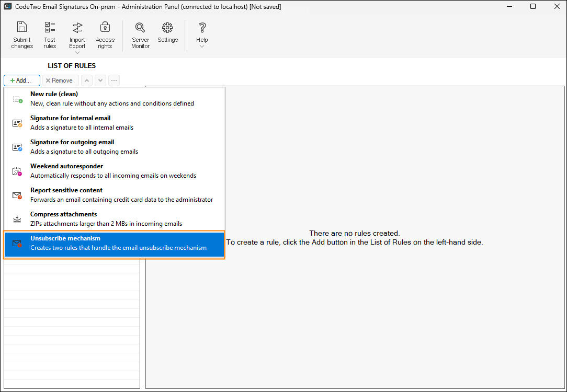Open the Test rules tool
This screenshot has height=392, width=567.
(x=50, y=28)
